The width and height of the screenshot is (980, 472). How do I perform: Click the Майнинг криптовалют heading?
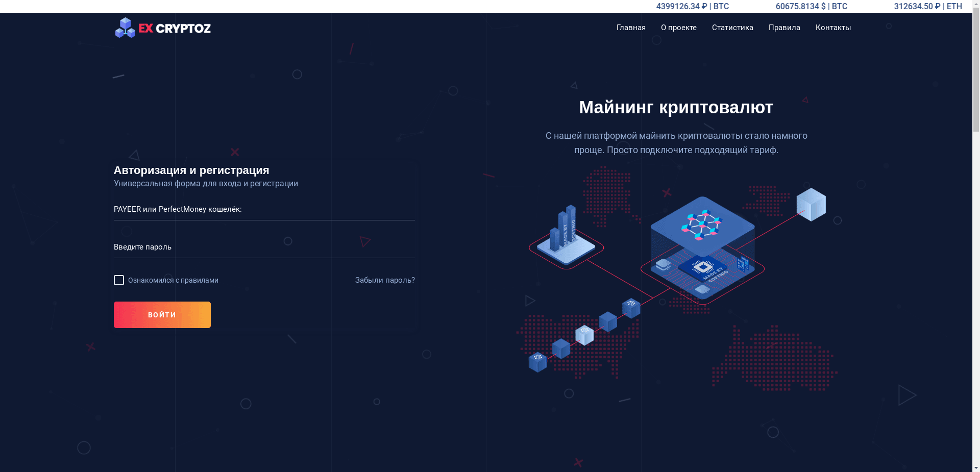pyautogui.click(x=676, y=108)
